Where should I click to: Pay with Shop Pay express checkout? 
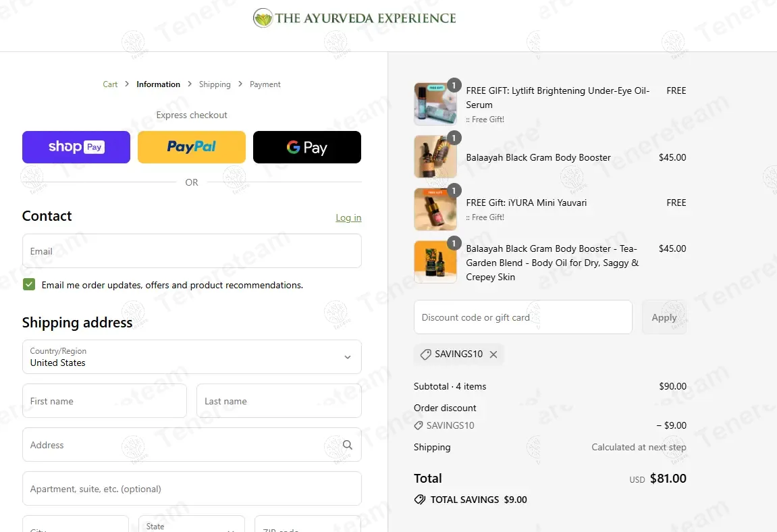[x=76, y=147]
